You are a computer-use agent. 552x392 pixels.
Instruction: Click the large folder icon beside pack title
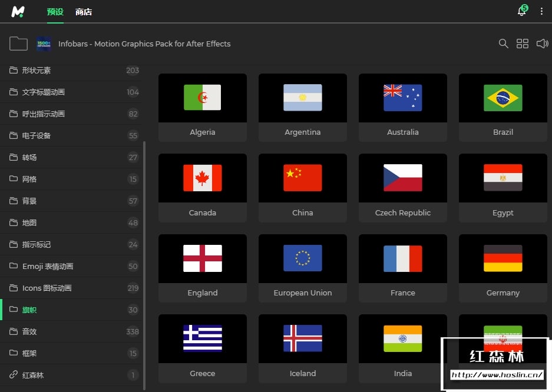tap(18, 44)
